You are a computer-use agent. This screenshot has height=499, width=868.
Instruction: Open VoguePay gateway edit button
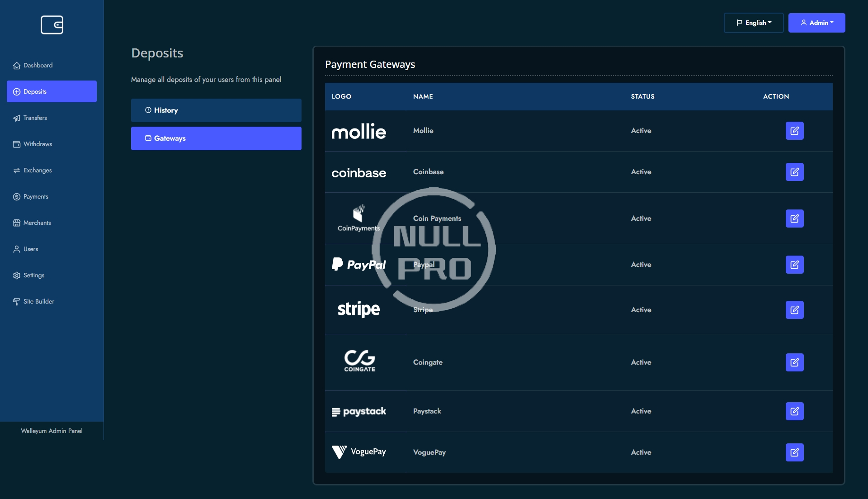tap(794, 452)
